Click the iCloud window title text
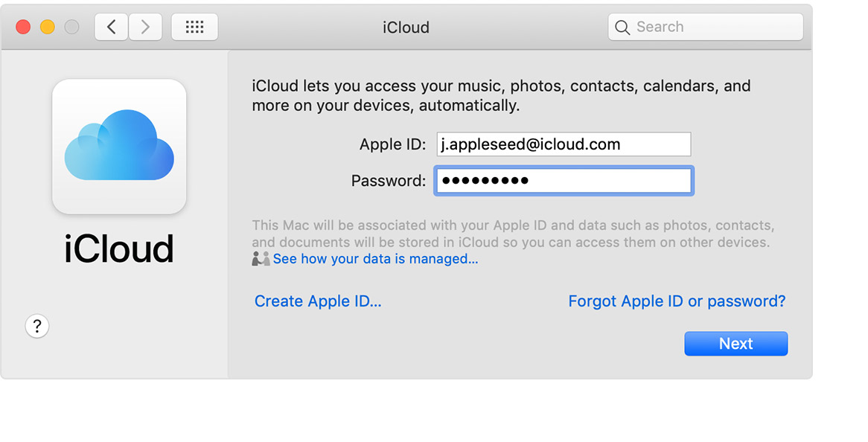868x442 pixels. [406, 28]
